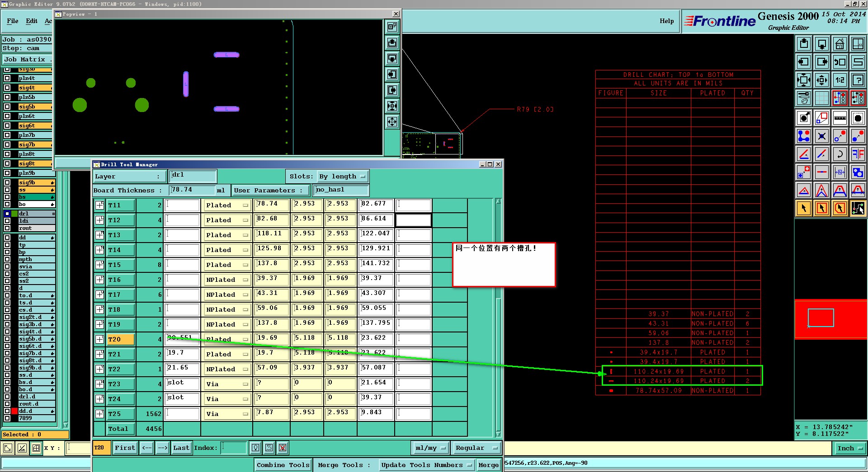The image size is (868, 472).
Task: Click Popview pan up icon
Action: 392,43
